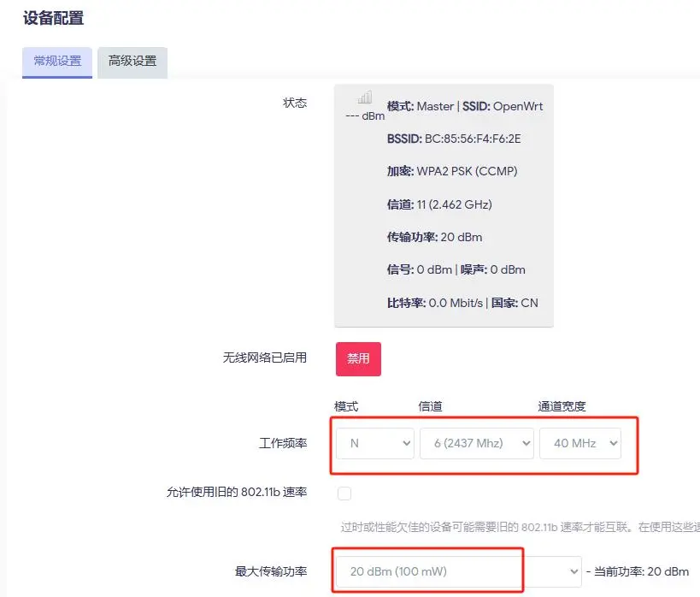Click the 工作频率 label

point(283,443)
